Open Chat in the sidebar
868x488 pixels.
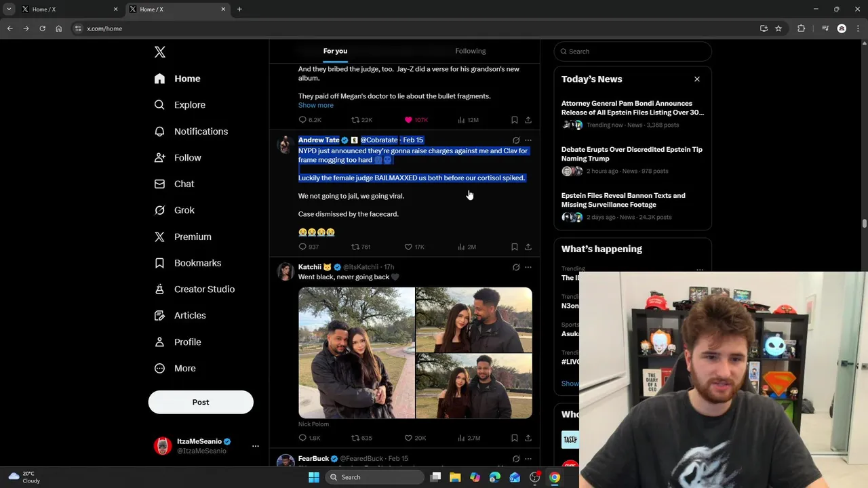coord(174,184)
